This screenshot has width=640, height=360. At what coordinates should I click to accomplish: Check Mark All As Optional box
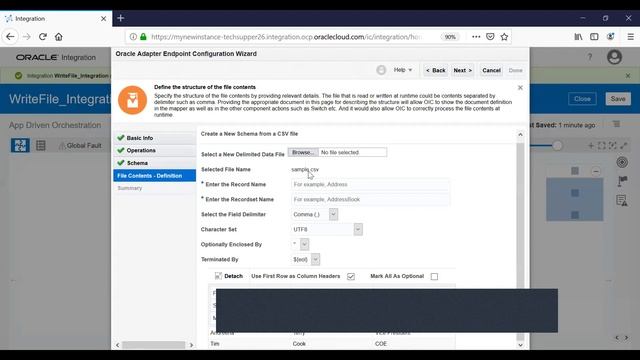(434, 277)
